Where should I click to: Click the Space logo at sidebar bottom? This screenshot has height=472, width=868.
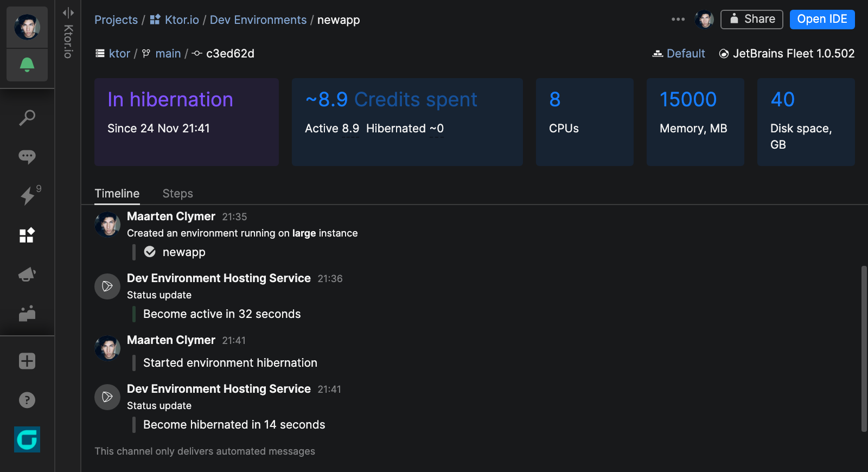point(27,439)
